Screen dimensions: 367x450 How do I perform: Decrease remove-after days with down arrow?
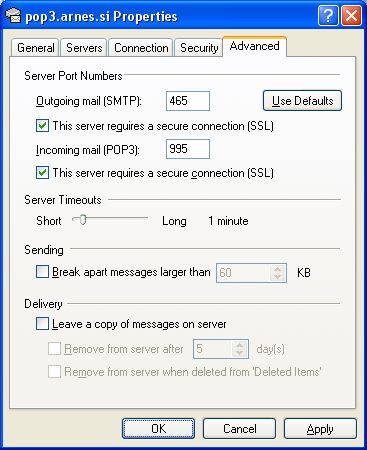tap(239, 353)
